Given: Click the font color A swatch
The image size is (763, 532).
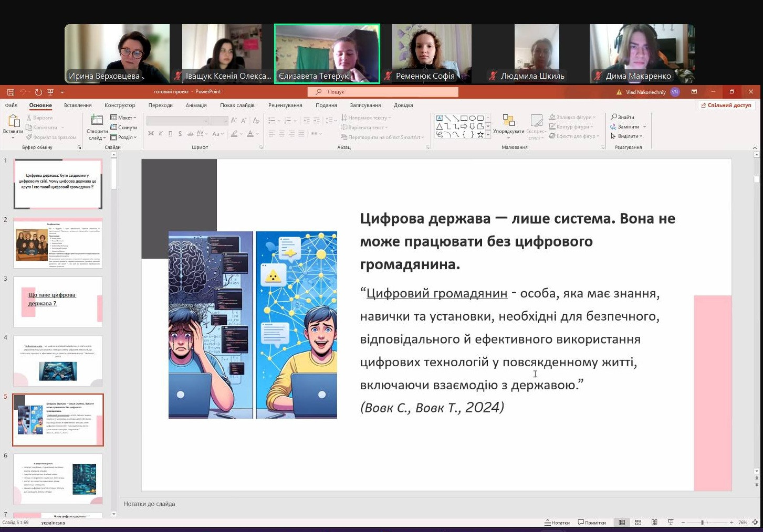Looking at the screenshot, I should [x=250, y=134].
